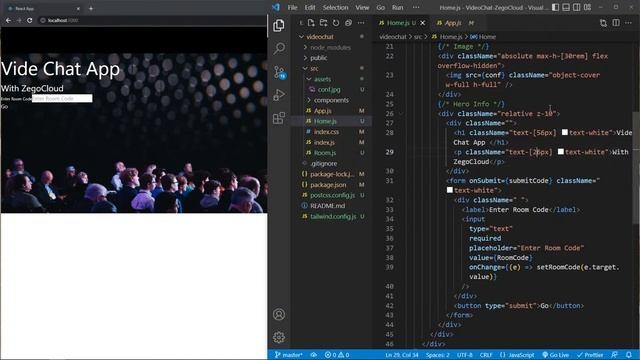Collapse the videochat root folder
Viewport: 640px width, 360px height.
[301, 37]
